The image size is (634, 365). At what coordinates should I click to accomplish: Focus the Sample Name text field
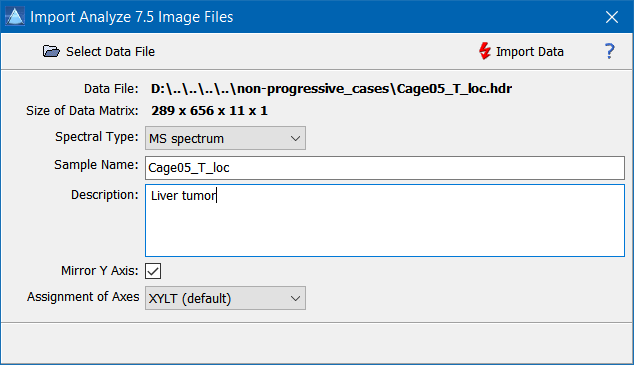(385, 168)
